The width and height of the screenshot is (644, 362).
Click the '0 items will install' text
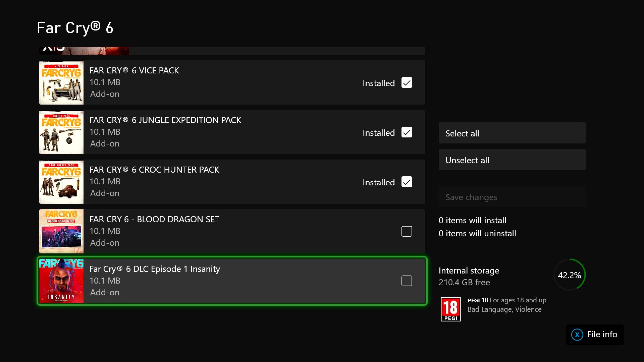point(472,220)
